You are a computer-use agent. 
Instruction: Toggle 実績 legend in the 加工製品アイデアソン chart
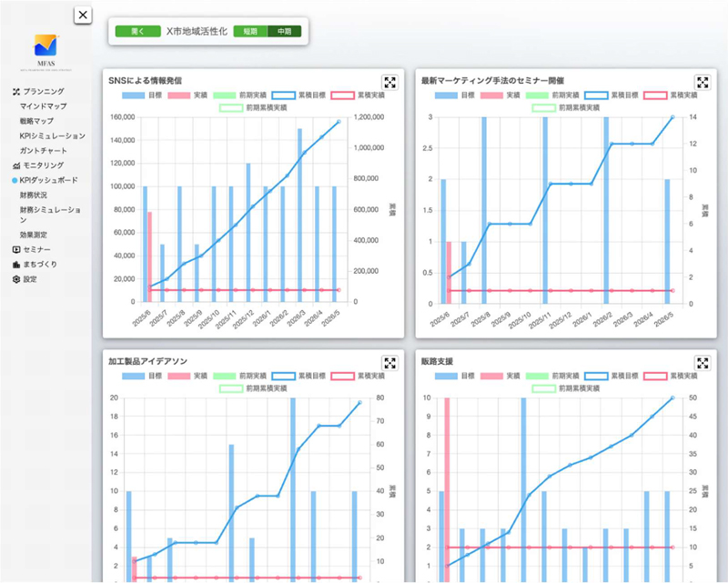(187, 376)
